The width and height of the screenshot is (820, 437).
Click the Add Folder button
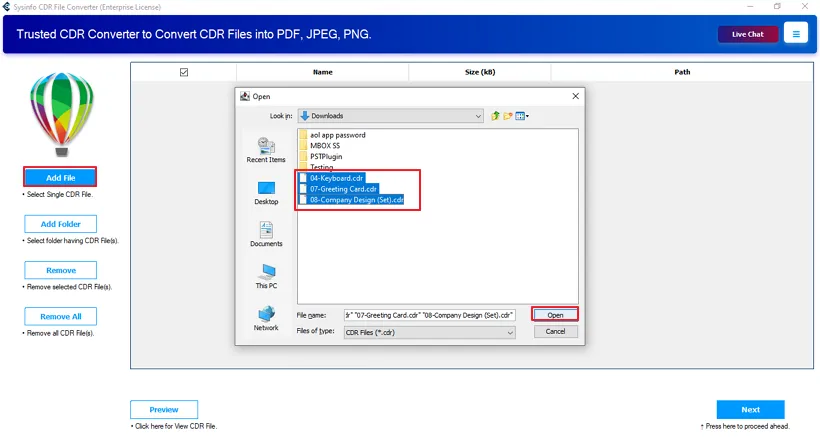61,224
